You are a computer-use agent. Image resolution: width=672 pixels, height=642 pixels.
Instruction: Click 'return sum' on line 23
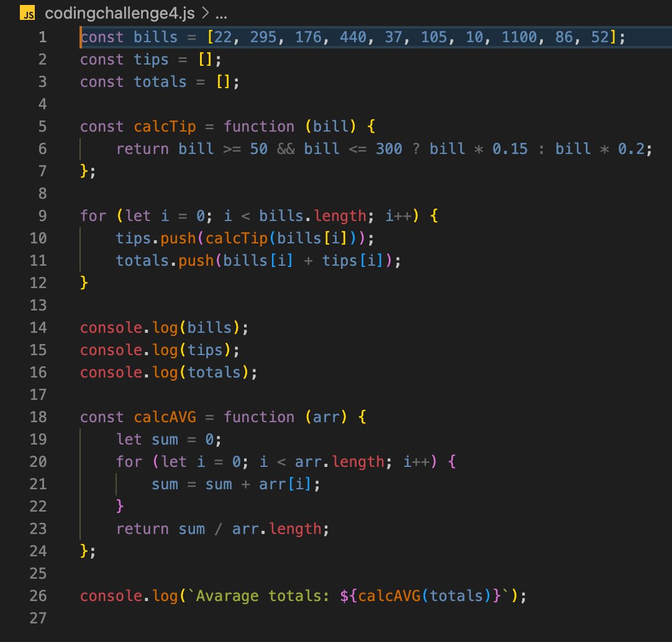click(160, 529)
